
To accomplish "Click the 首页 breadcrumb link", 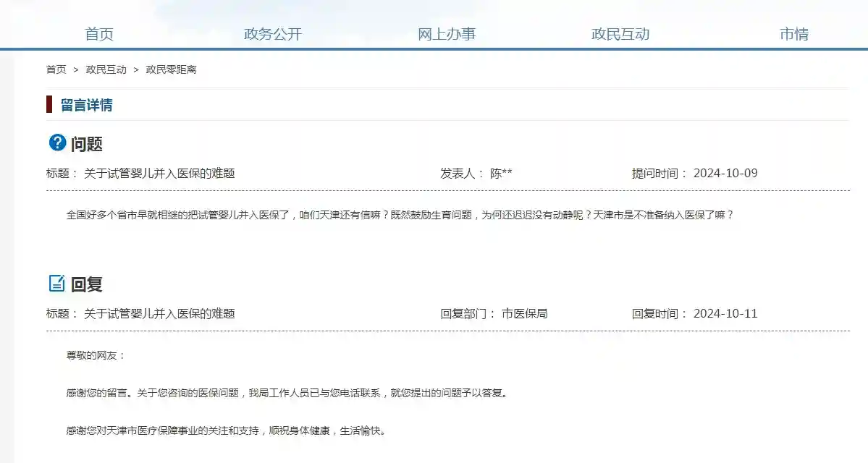I will click(x=56, y=69).
